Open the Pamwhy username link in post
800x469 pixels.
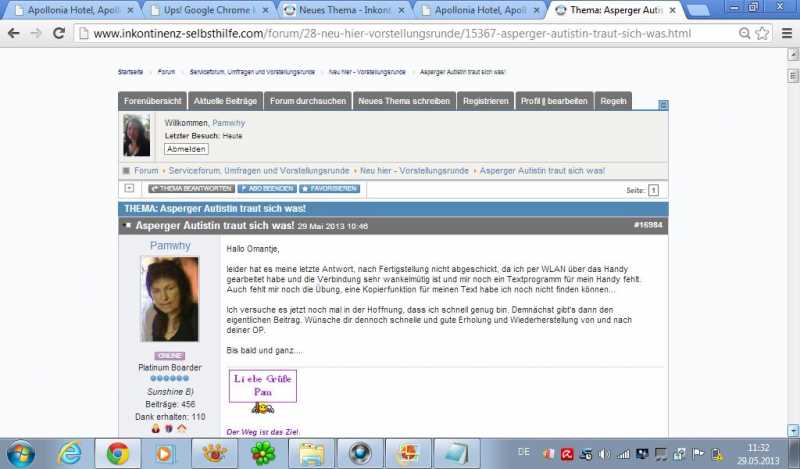click(169, 245)
